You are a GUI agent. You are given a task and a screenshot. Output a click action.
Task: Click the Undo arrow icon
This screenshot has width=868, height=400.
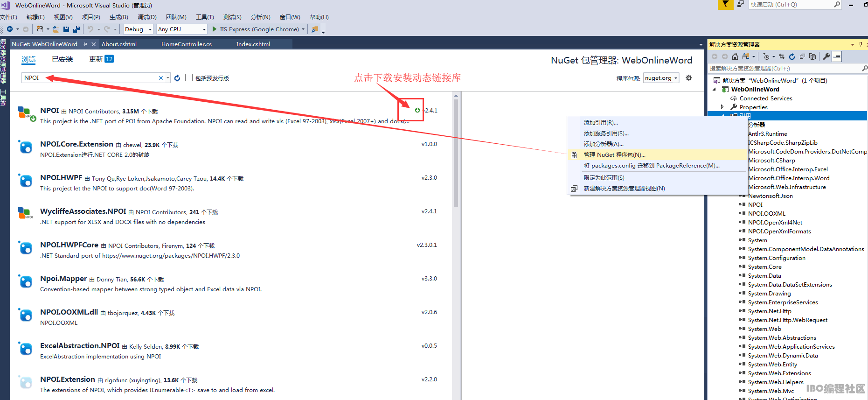90,29
